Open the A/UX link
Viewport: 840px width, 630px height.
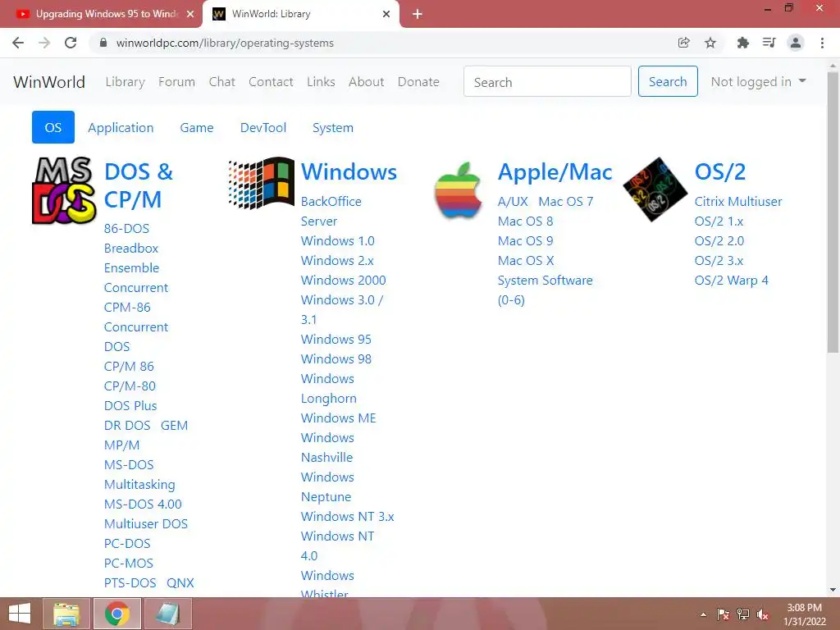513,202
